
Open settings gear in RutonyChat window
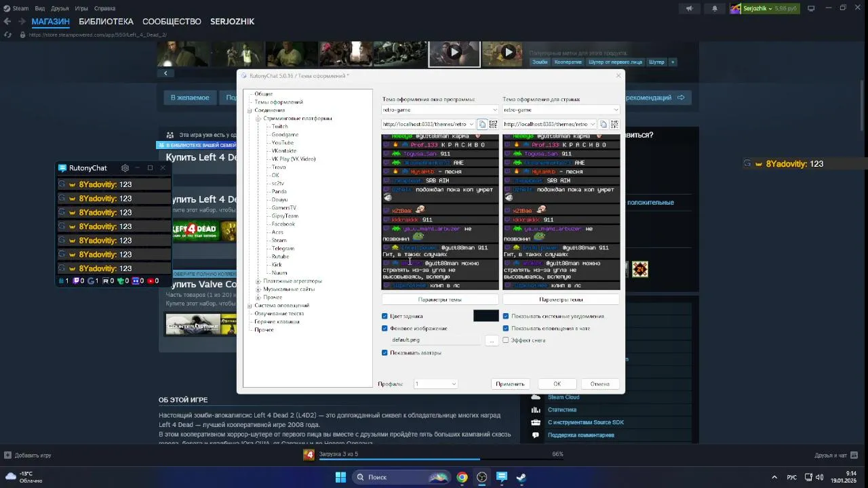[x=125, y=168]
